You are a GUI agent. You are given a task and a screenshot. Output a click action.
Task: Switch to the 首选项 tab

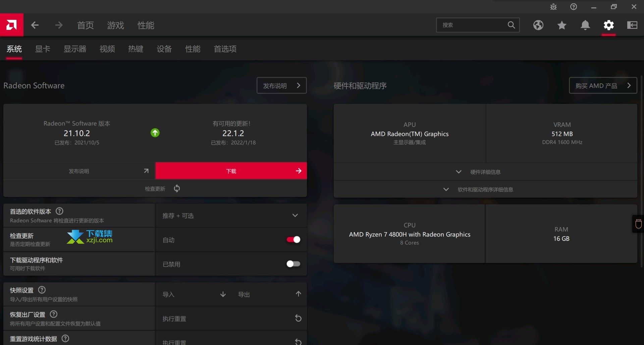(x=225, y=49)
